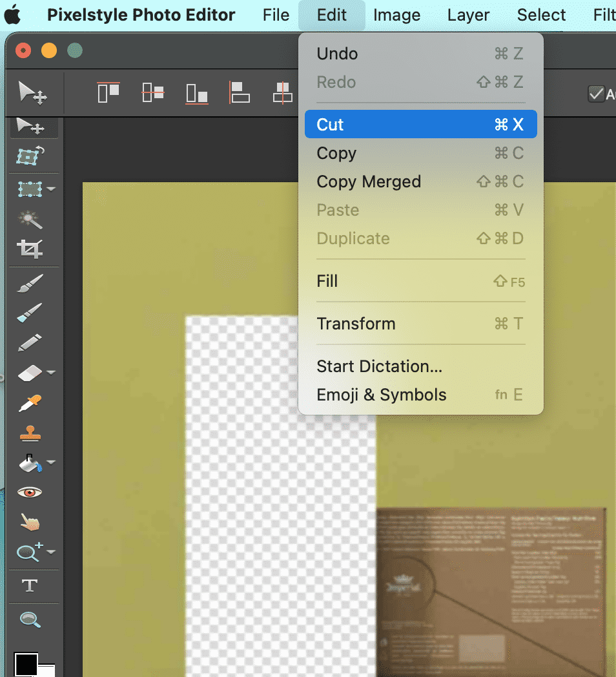Choose Start Dictation from the Edit menu
Viewport: 616px width, 677px height.
[x=421, y=366]
